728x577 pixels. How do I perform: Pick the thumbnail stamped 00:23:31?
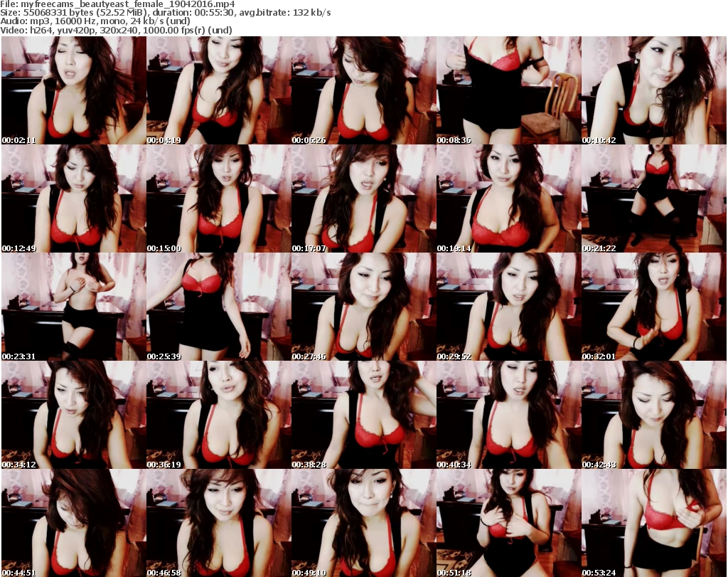coord(74,307)
